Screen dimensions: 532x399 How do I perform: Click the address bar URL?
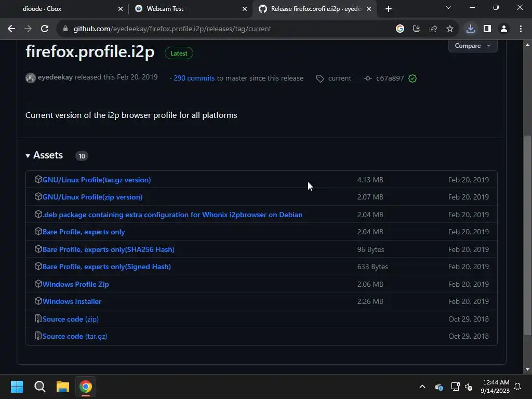(172, 29)
